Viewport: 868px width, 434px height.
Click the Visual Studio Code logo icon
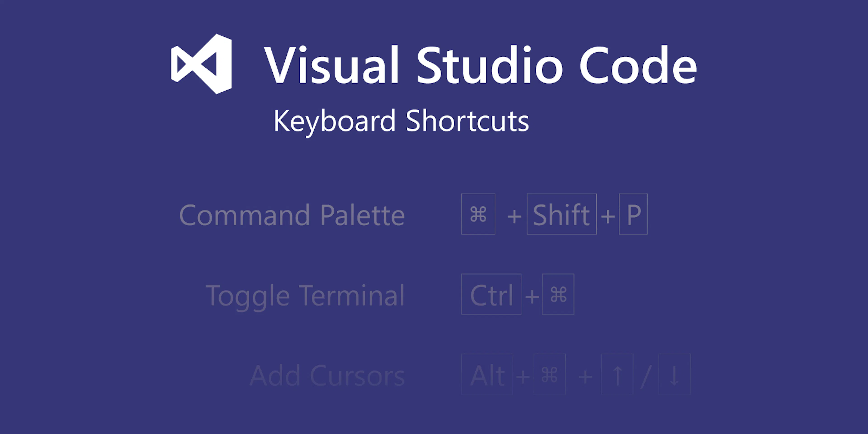pos(201,64)
